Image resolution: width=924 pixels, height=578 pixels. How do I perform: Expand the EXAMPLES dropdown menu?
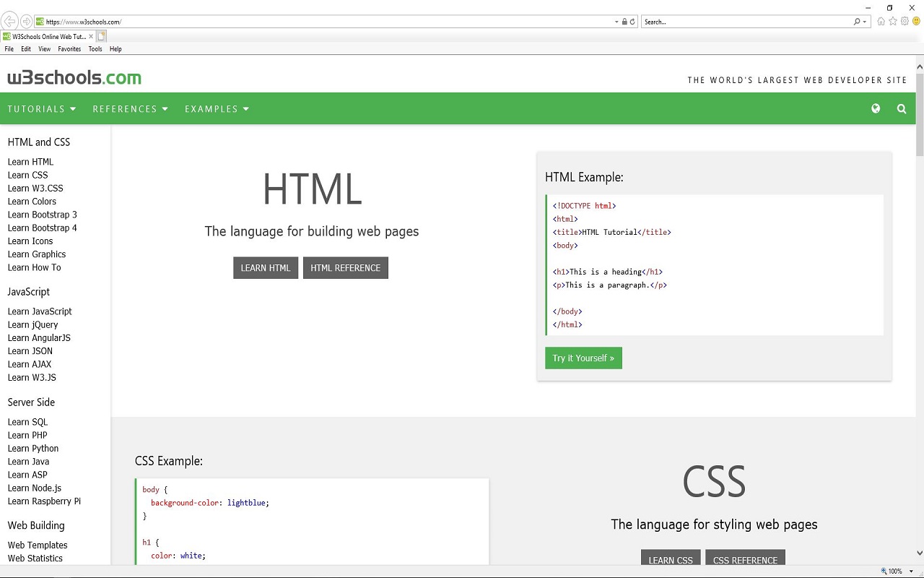[217, 109]
